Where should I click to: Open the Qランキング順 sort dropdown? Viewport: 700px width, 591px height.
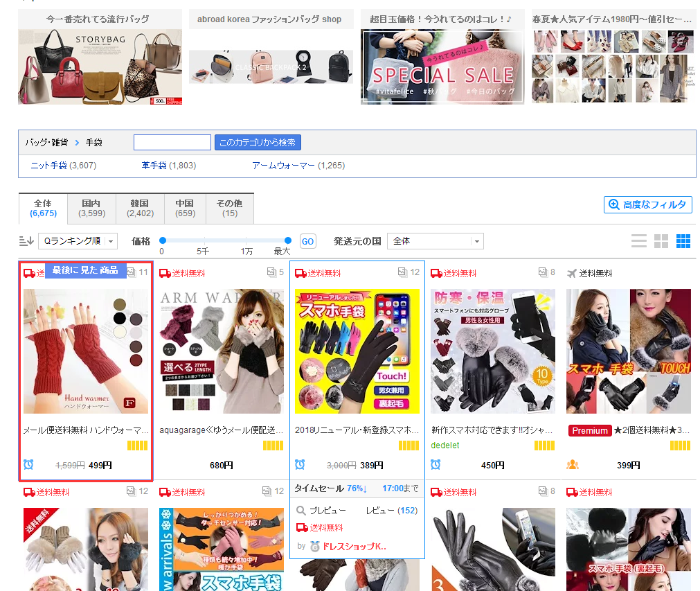coord(78,241)
